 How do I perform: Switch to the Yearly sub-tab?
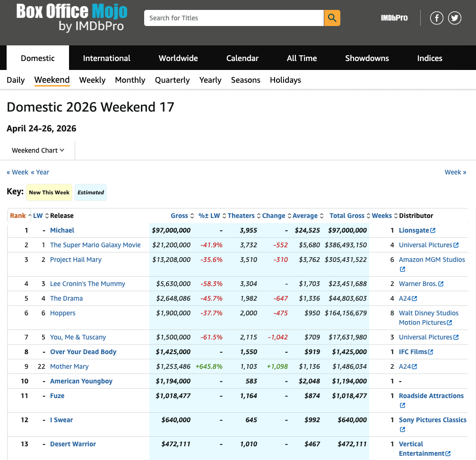[210, 80]
